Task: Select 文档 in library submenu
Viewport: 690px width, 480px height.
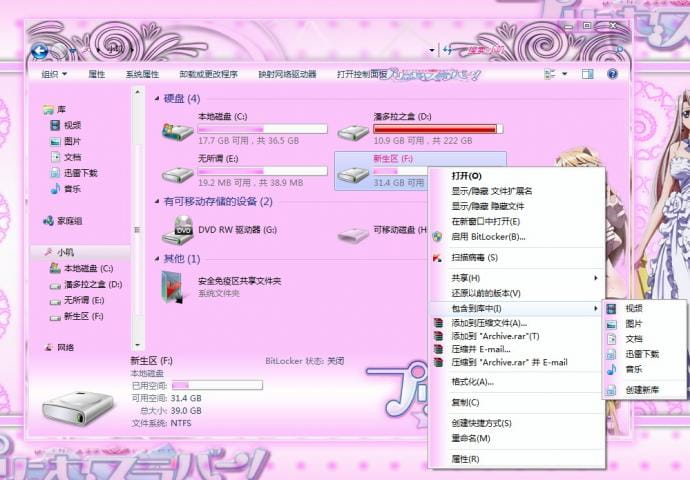Action: (x=644, y=339)
